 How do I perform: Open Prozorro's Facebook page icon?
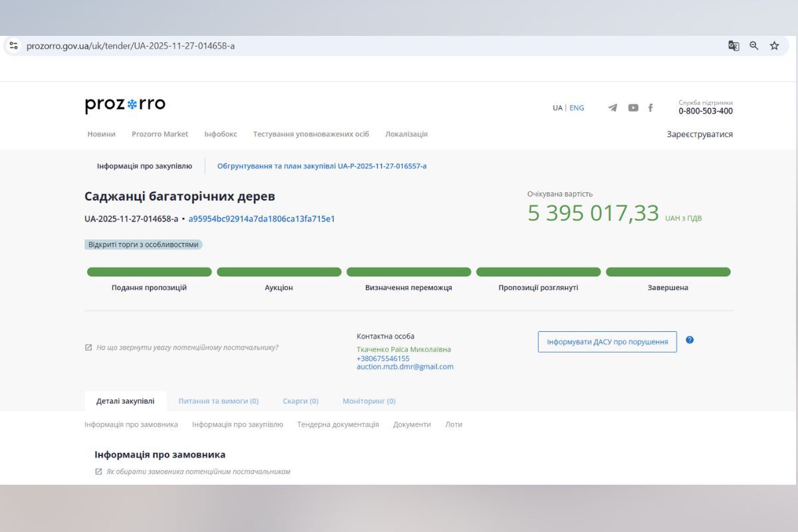coord(650,107)
